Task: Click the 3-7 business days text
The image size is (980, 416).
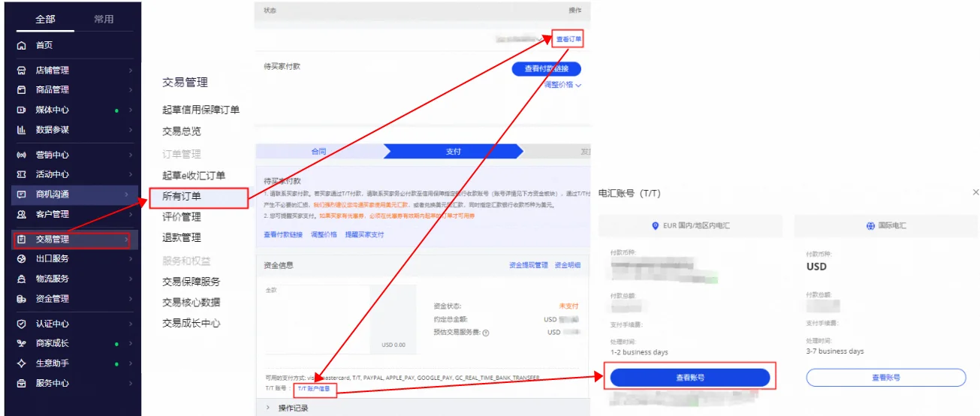Action: point(835,351)
